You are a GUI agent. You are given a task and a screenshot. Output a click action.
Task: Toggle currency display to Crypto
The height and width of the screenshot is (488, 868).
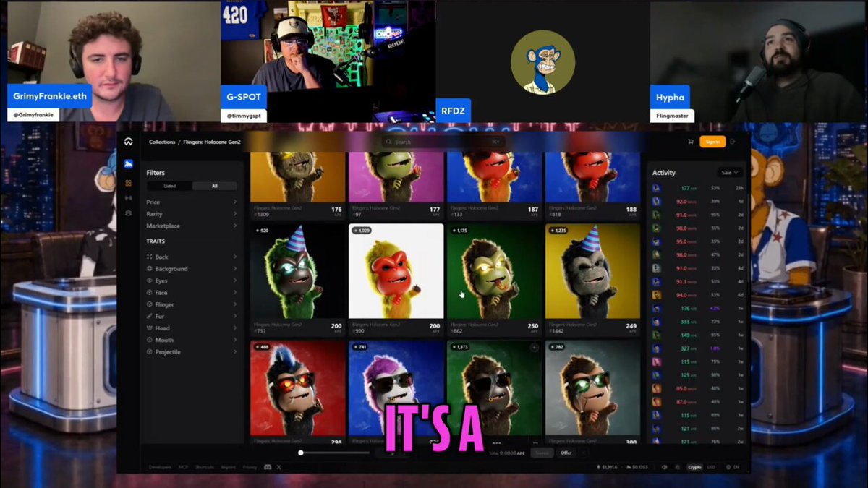(x=694, y=467)
